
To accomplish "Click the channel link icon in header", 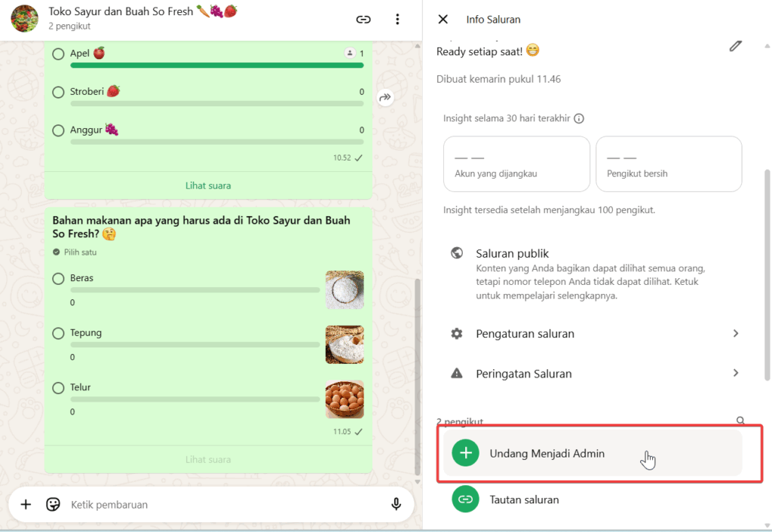I will tap(363, 20).
